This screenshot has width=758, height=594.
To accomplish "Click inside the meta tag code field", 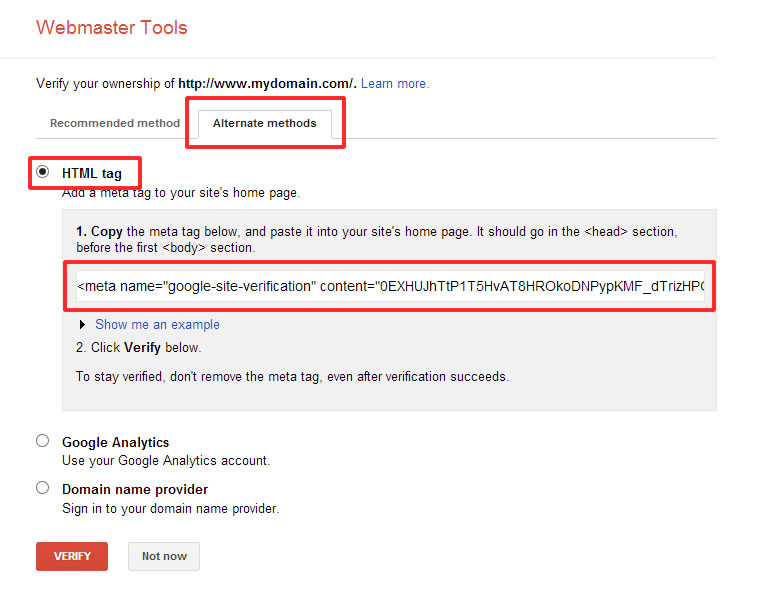I will (390, 287).
